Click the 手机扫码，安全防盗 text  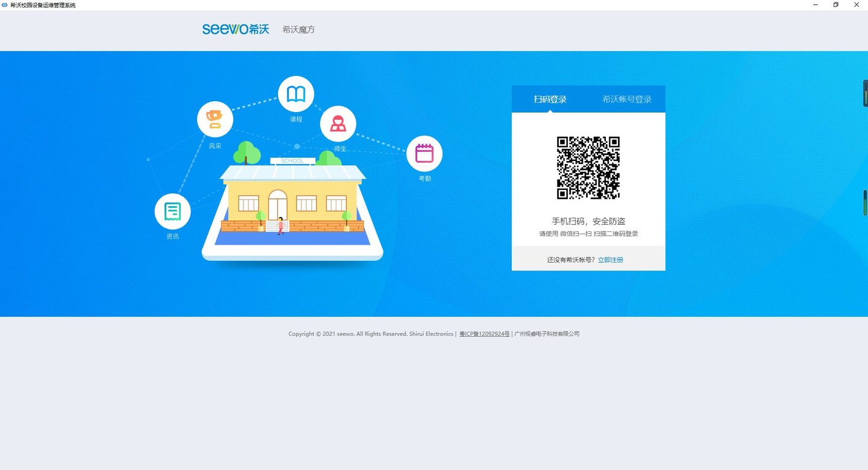[588, 221]
